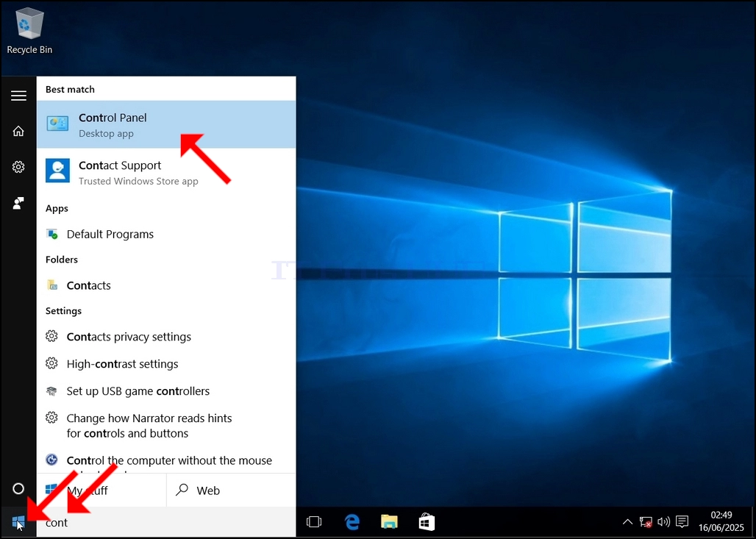Click 'Trusted Windows Store app' subtitle
Viewport: 756px width, 539px height.
138,182
